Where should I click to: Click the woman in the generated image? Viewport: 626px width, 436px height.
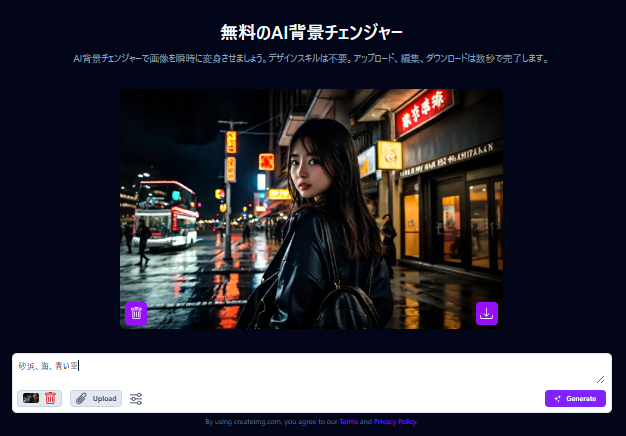(320, 230)
